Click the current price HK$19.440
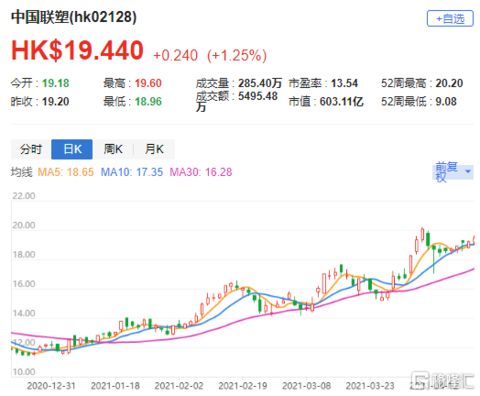 (x=77, y=50)
